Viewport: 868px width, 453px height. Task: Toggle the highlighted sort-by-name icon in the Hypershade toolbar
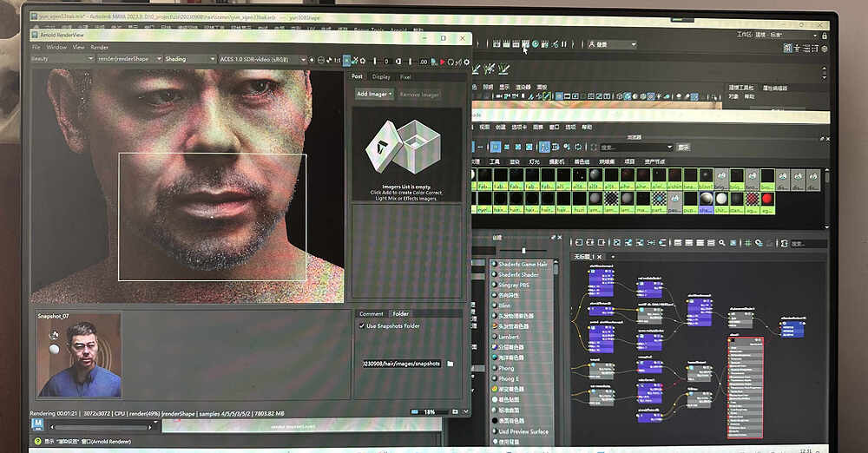coord(545,147)
